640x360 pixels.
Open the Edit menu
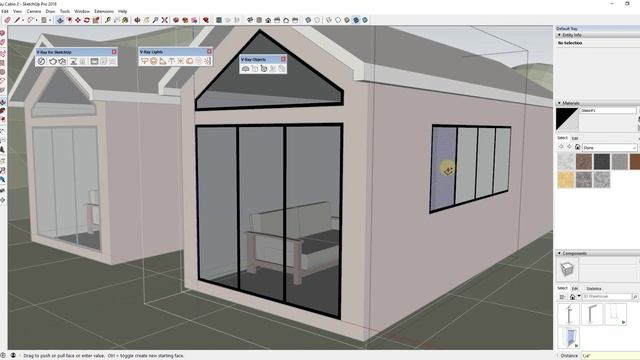tap(4, 11)
